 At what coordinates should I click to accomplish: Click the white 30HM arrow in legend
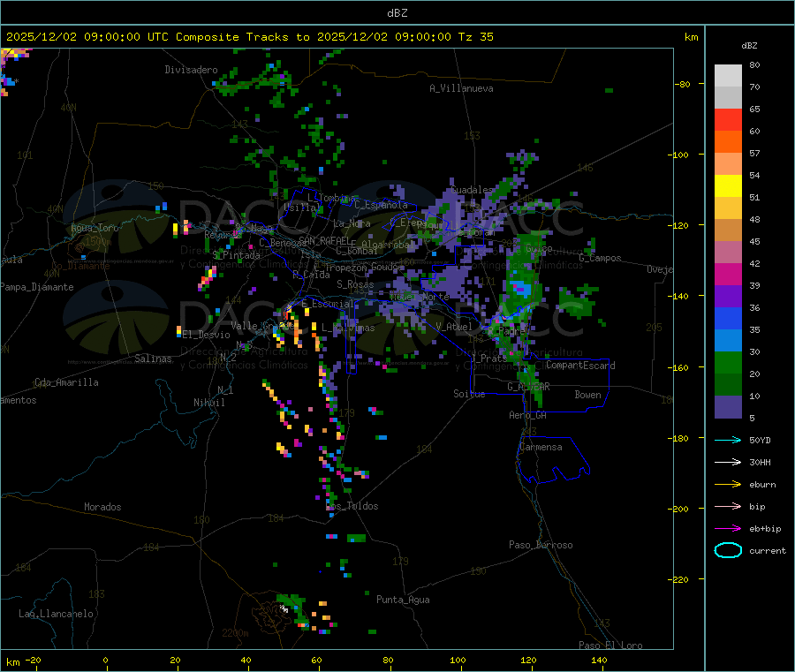[x=728, y=462]
